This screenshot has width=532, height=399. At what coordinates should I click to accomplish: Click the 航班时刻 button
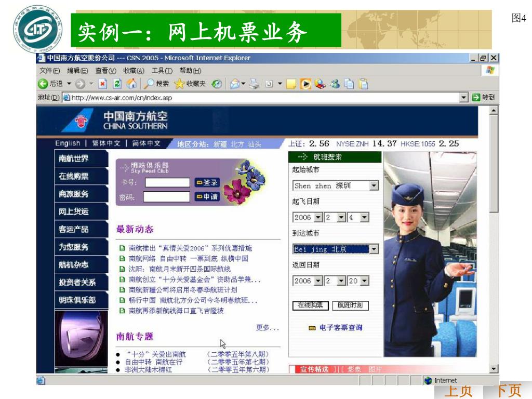tap(350, 305)
